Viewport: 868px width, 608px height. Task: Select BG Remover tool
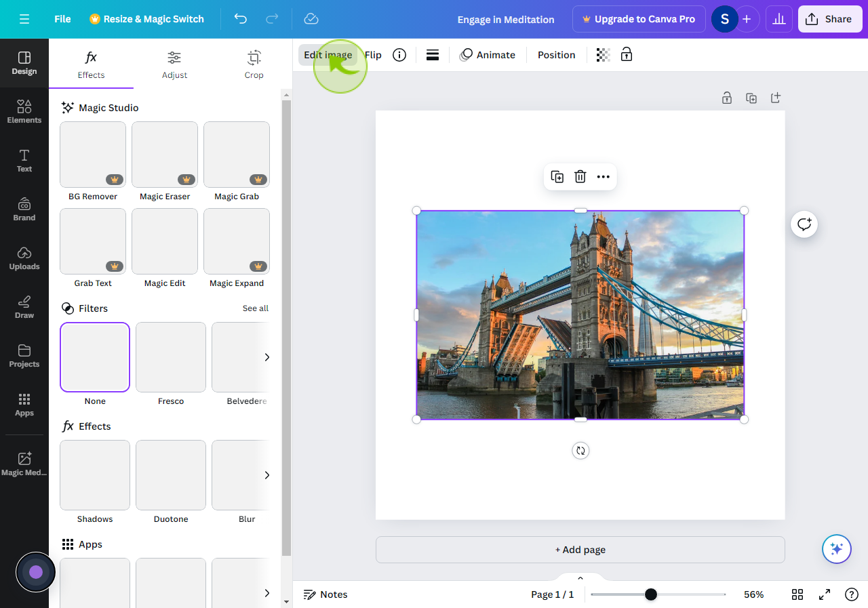click(x=93, y=155)
